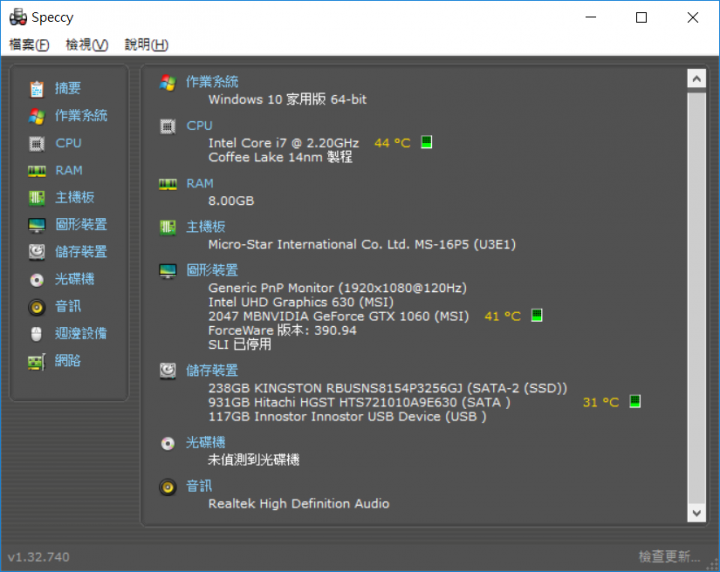The width and height of the screenshot is (720, 572).
Task: Click the RAM section heading link
Action: [200, 184]
